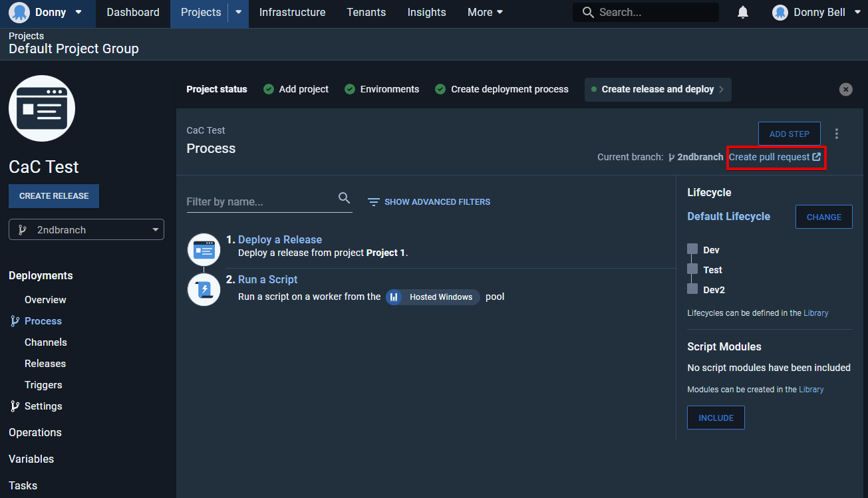
Task: Switch to the Dashboard tab
Action: [132, 12]
